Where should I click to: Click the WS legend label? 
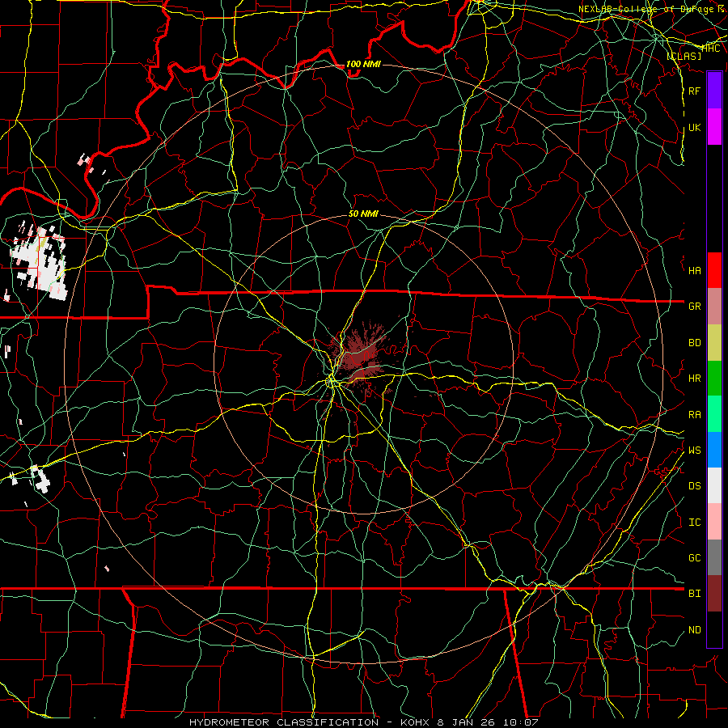pyautogui.click(x=694, y=451)
